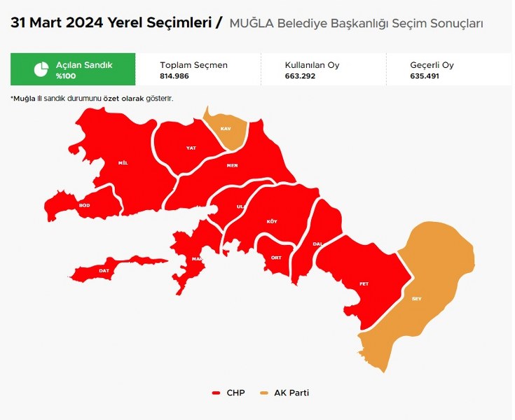515x420 pixels.
Task: Click the red CHP legend swatch
Action: click(x=217, y=393)
